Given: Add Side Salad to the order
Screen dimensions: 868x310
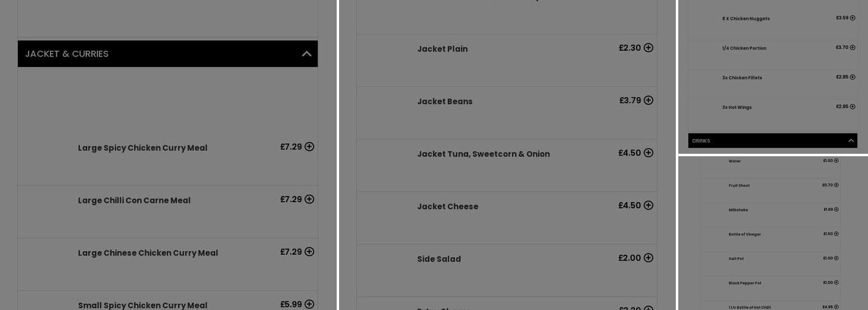Looking at the screenshot, I should pos(649,258).
